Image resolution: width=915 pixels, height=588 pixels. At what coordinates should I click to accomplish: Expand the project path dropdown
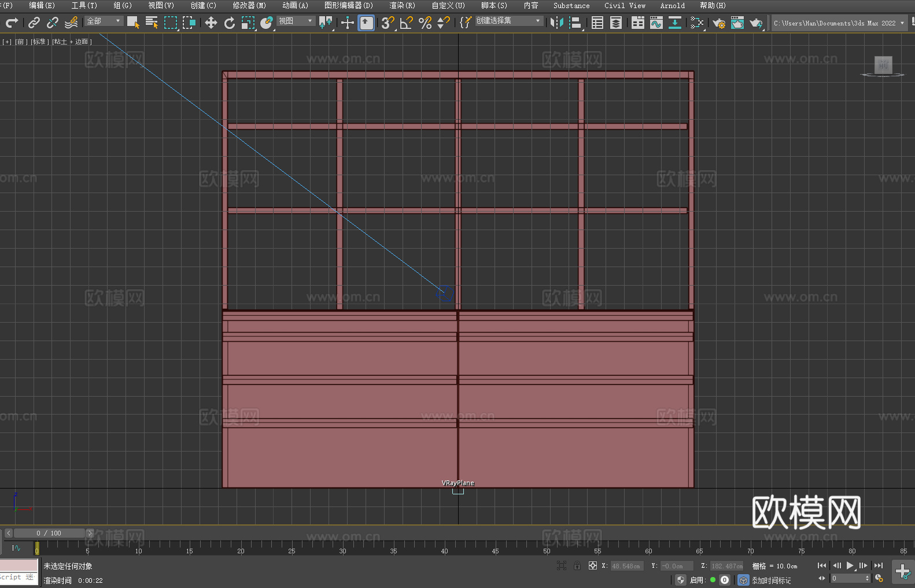(902, 23)
